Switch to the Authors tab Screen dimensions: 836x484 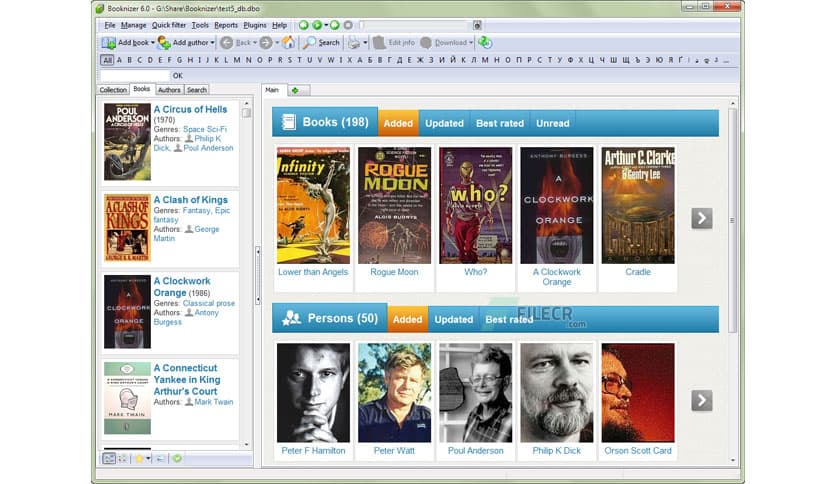coord(169,90)
